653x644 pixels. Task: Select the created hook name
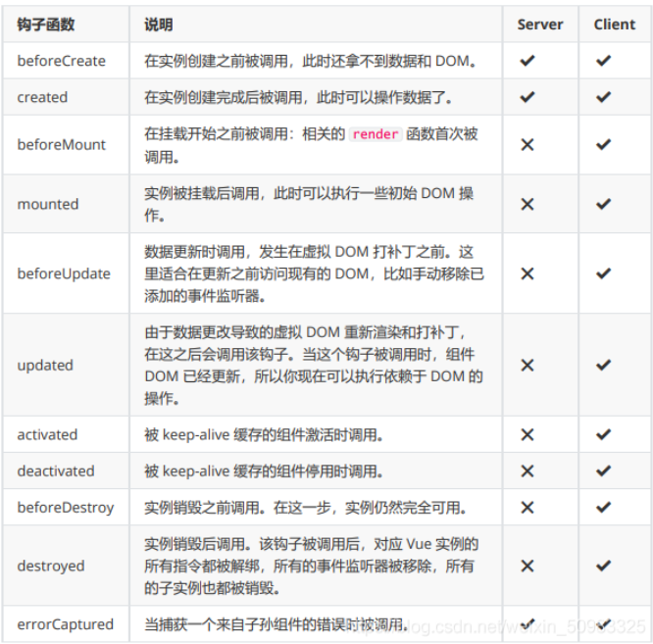pyautogui.click(x=42, y=97)
